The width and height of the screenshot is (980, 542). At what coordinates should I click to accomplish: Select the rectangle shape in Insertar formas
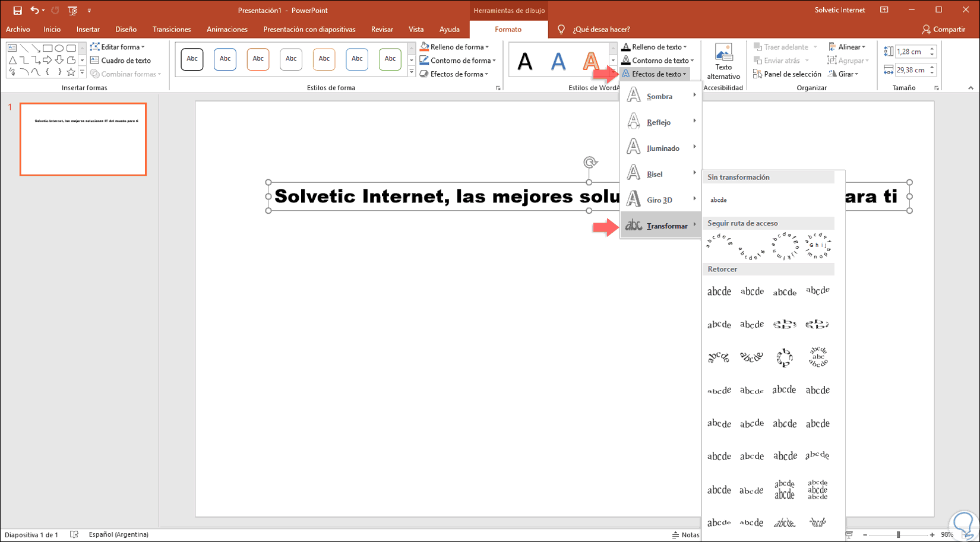[48, 48]
